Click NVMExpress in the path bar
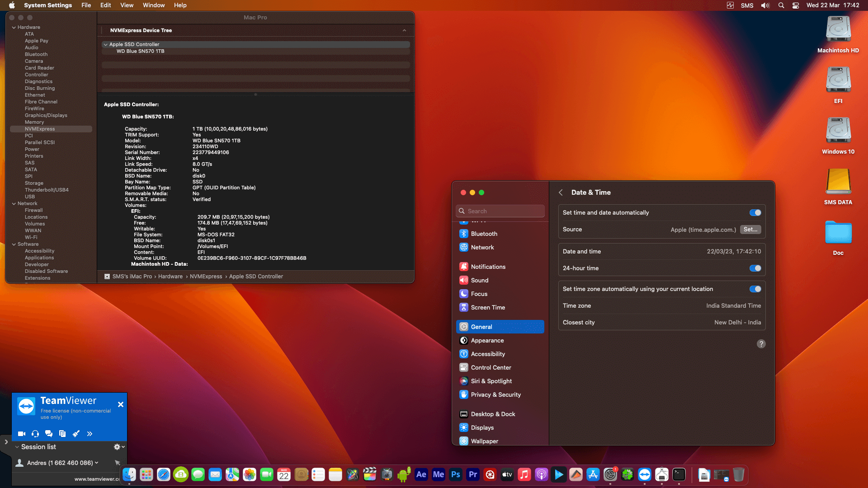 pyautogui.click(x=206, y=277)
